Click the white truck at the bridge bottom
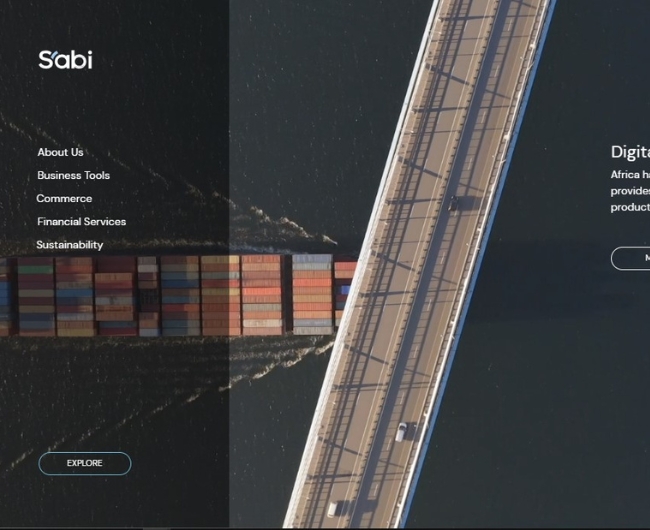This screenshot has width=650, height=530. [333, 509]
